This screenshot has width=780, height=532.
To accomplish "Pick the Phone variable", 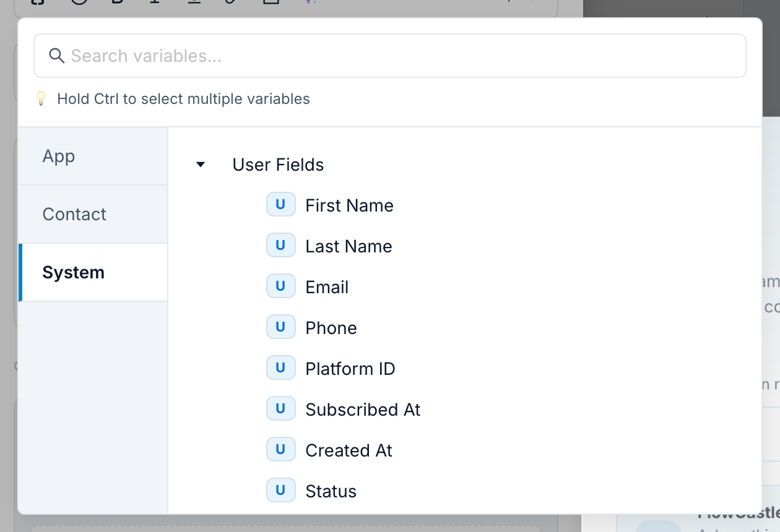I will click(331, 328).
